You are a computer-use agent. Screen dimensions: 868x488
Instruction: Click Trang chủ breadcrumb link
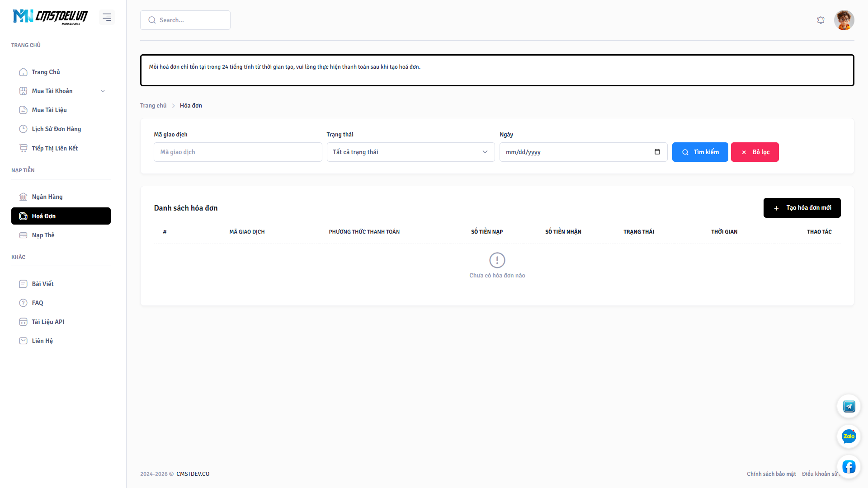point(153,106)
